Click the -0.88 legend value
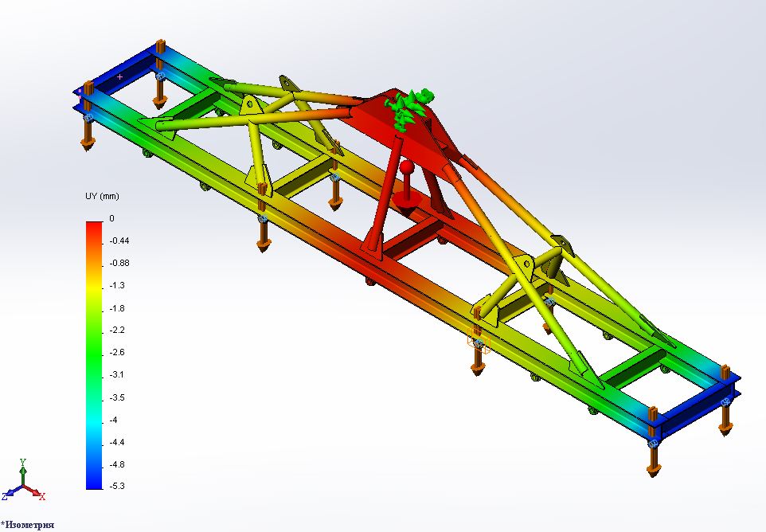766x532 pixels. 119,263
